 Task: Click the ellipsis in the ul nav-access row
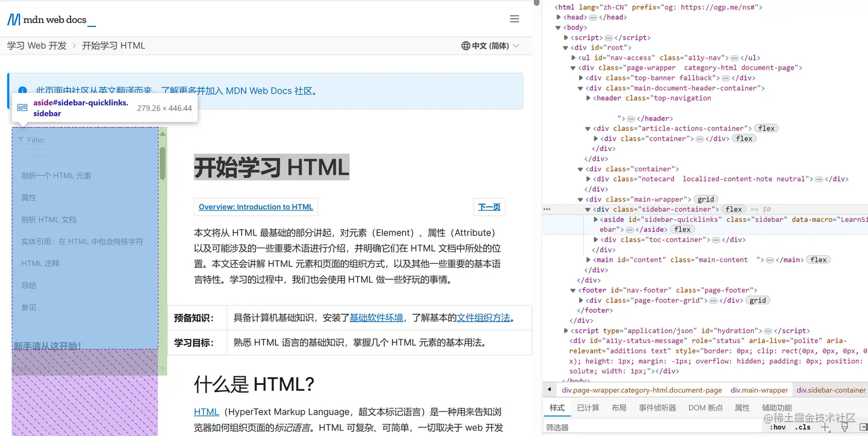pyautogui.click(x=734, y=57)
